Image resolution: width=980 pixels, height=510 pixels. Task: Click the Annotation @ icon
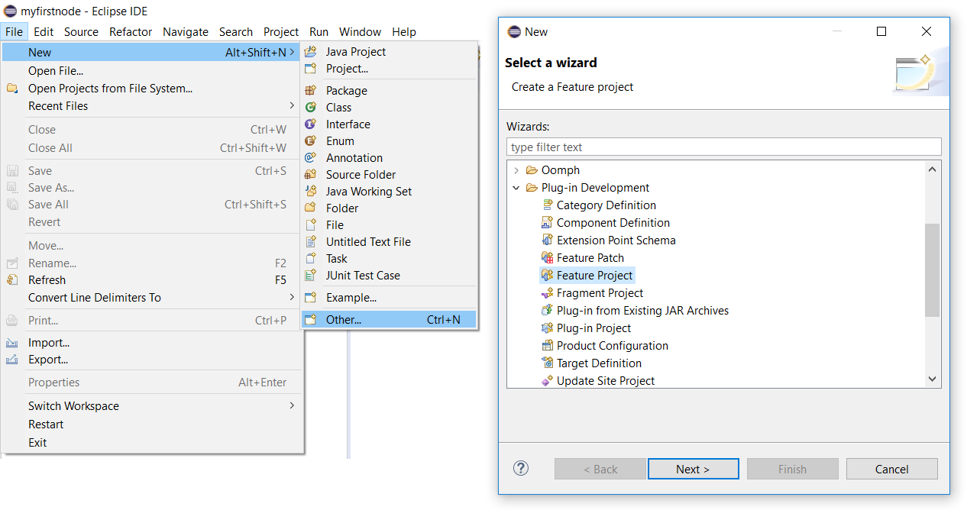(x=311, y=158)
